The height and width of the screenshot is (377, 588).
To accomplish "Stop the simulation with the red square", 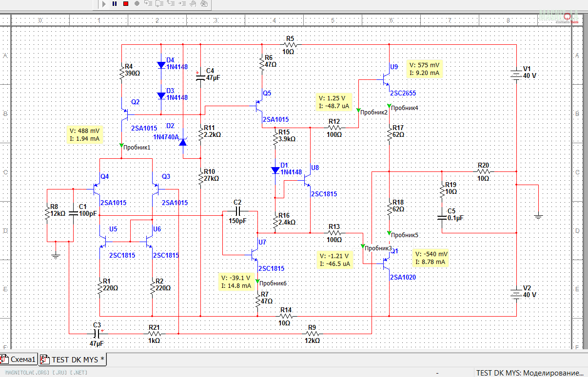I will (x=125, y=3).
